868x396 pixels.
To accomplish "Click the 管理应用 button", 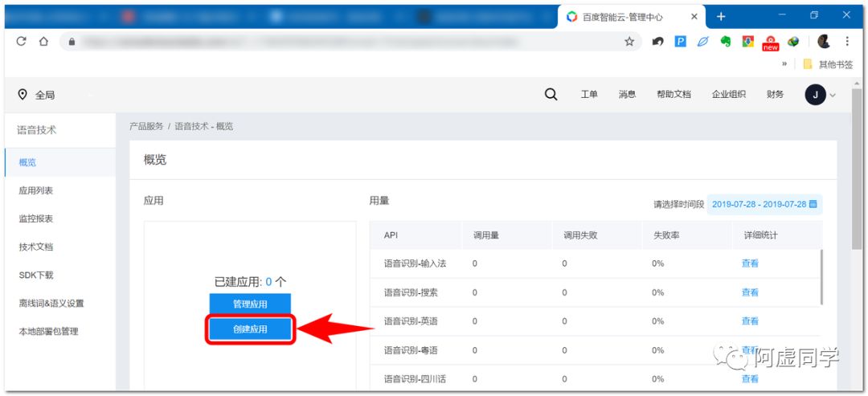I will (x=250, y=304).
